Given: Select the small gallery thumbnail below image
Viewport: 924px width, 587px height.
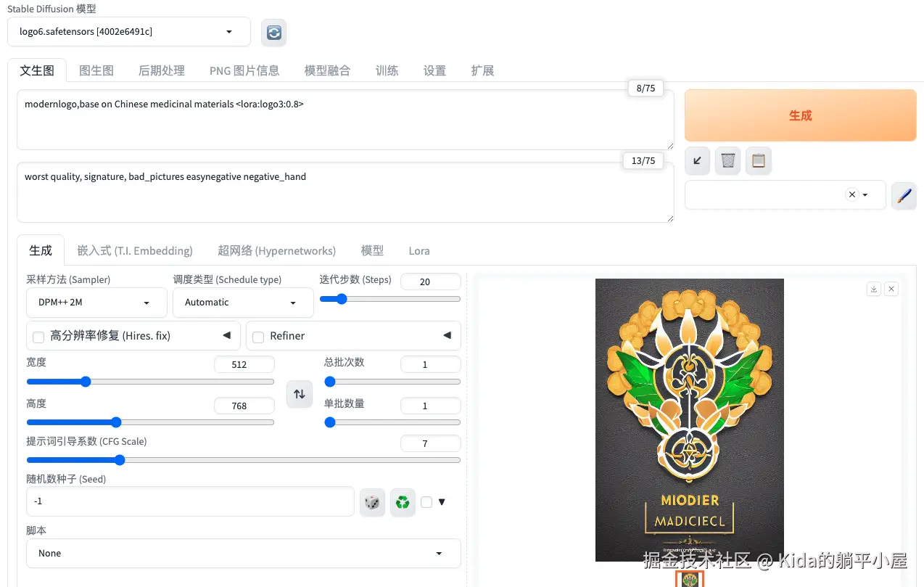Looking at the screenshot, I should point(690,579).
